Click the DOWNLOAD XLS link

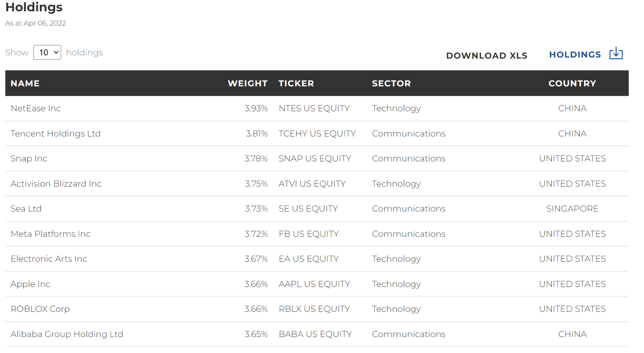[486, 55]
